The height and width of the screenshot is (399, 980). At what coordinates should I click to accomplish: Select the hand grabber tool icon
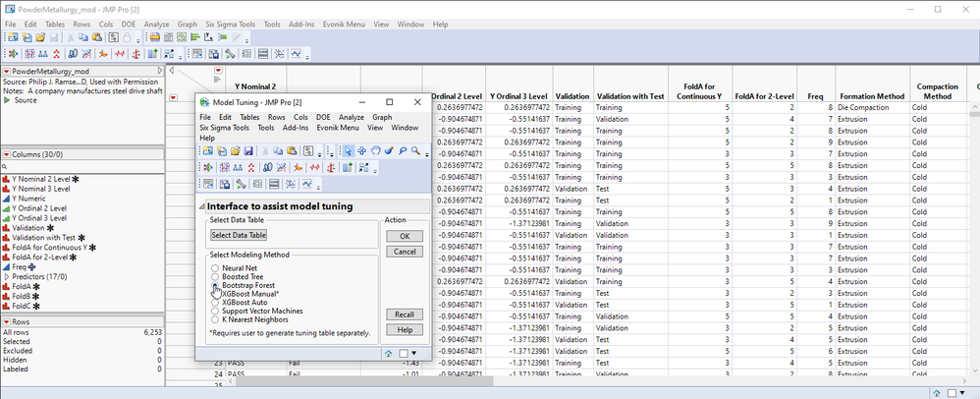pos(376,151)
